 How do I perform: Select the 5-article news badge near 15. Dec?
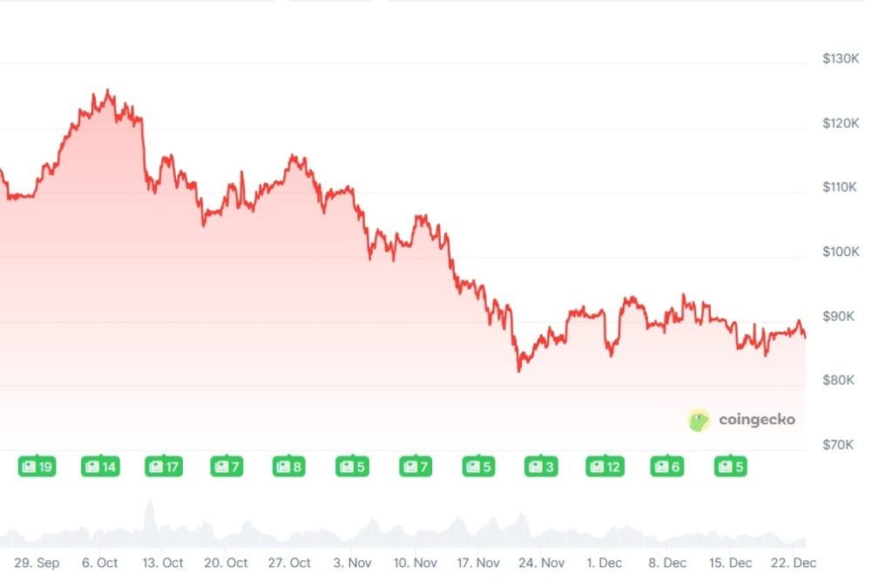730,467
